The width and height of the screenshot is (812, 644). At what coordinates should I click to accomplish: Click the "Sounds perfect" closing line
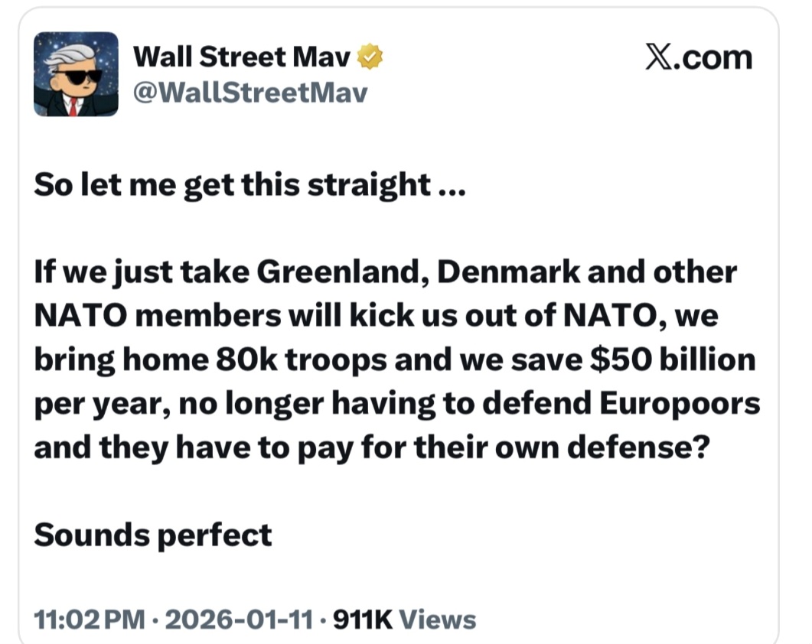[152, 534]
